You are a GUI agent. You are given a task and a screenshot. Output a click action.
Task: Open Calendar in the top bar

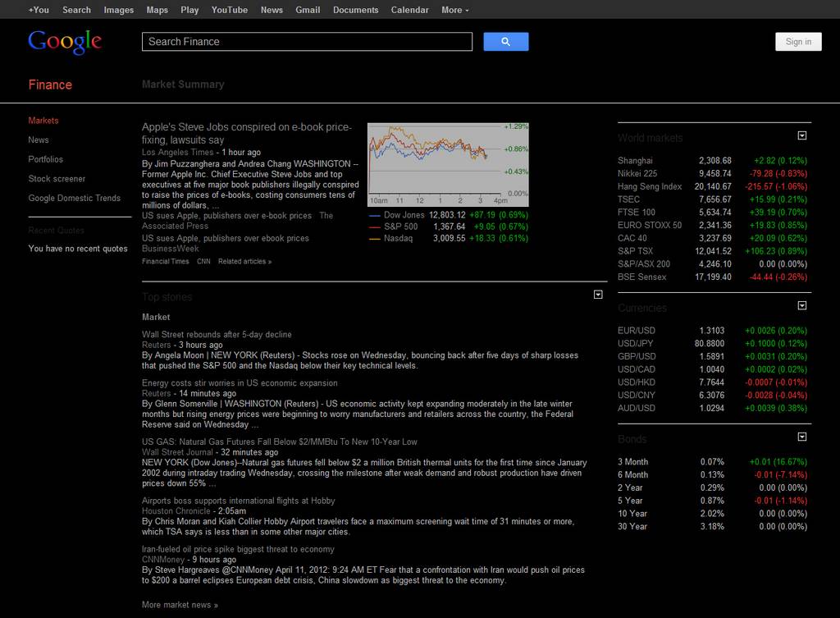410,10
